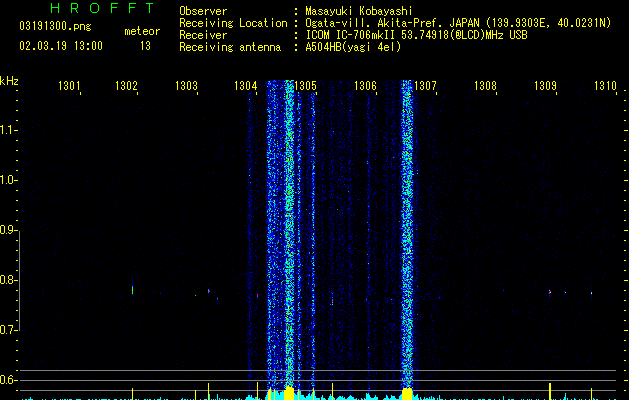The image size is (629, 400).
Task: Click the kHz axis unit label
Action: 9,81
